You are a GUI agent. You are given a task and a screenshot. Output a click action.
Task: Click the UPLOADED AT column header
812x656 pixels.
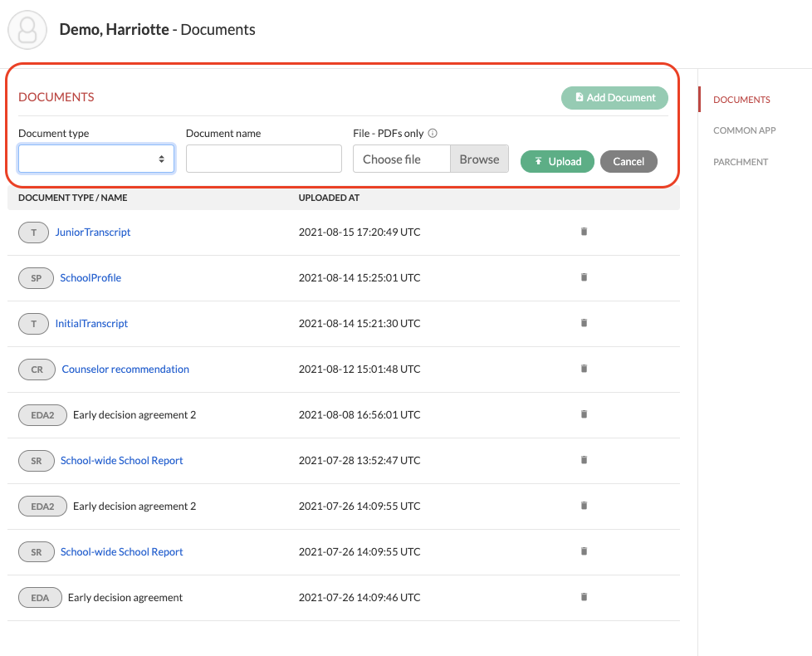pyautogui.click(x=329, y=198)
